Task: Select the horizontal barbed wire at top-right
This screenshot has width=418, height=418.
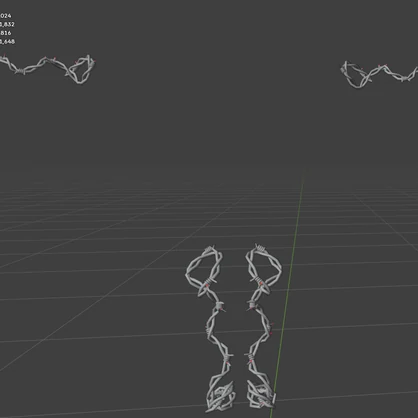Action: click(379, 75)
